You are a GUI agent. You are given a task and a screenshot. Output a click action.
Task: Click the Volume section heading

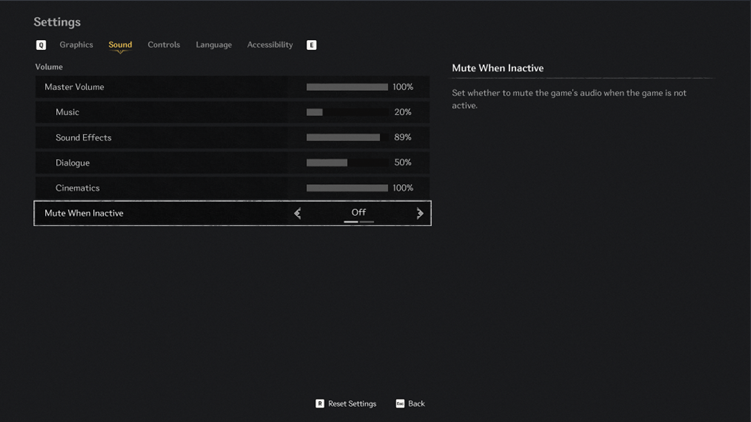click(x=49, y=67)
